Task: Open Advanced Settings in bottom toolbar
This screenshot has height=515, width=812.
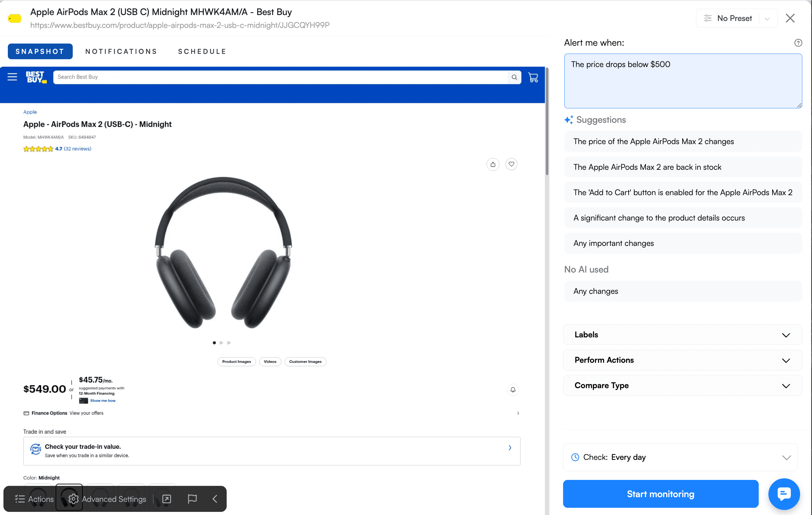Action: pos(107,499)
